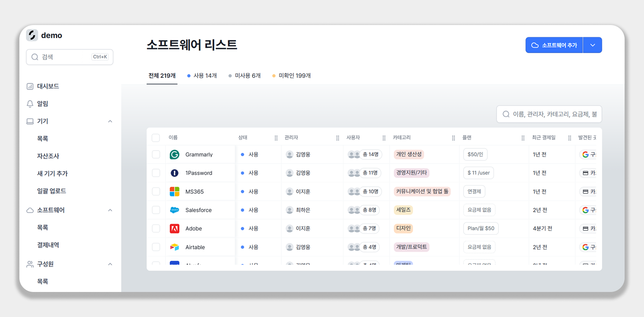Tick the select-all header checkbox
644x317 pixels.
[x=156, y=138]
